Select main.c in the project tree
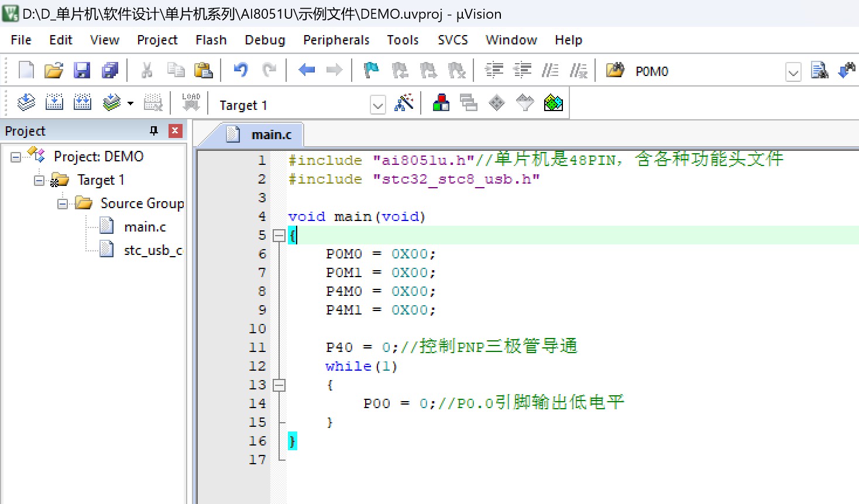Viewport: 859px width, 504px height. click(x=145, y=227)
